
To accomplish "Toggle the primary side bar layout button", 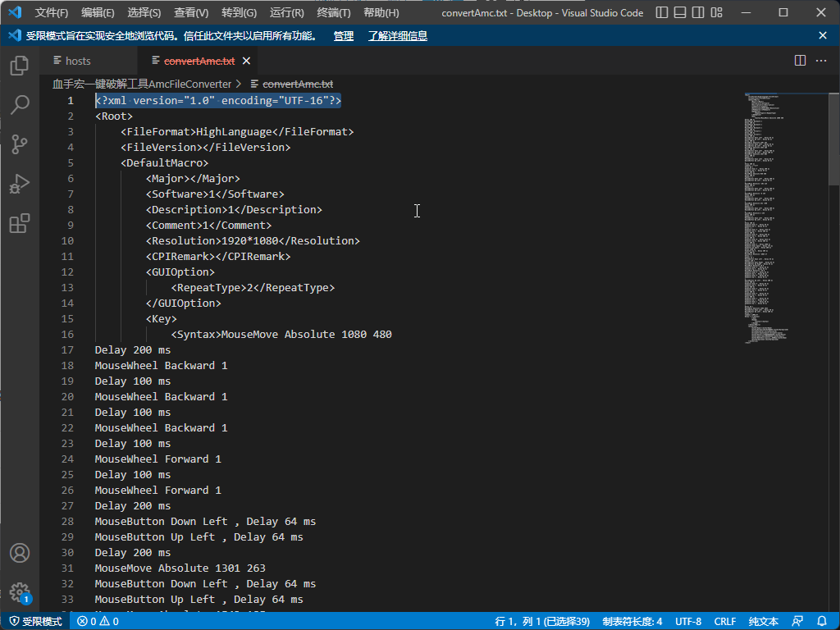I will point(660,13).
